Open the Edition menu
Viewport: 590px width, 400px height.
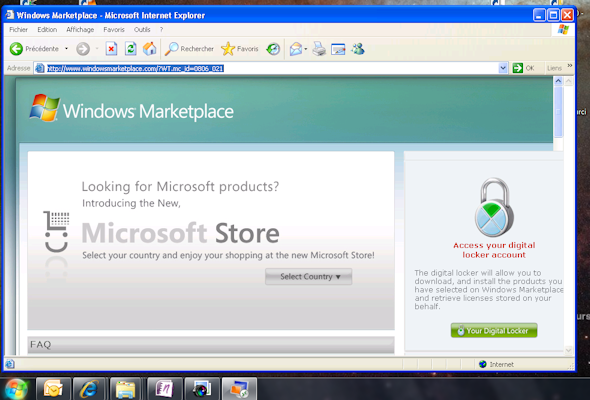click(47, 29)
